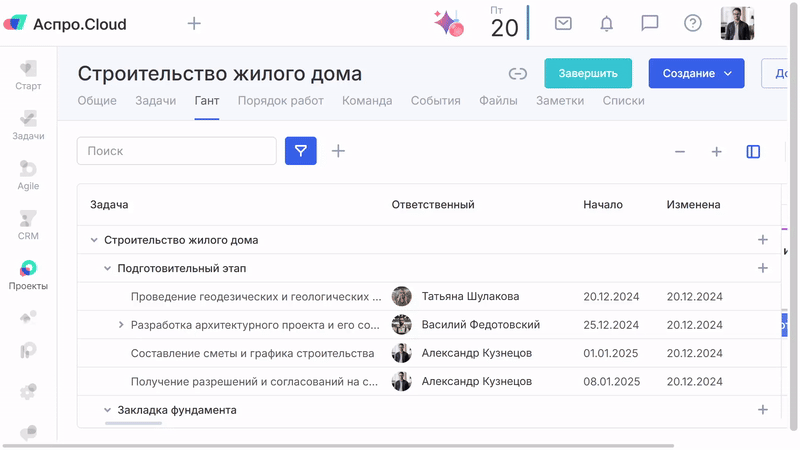Open Agile section in sidebar

point(28,175)
